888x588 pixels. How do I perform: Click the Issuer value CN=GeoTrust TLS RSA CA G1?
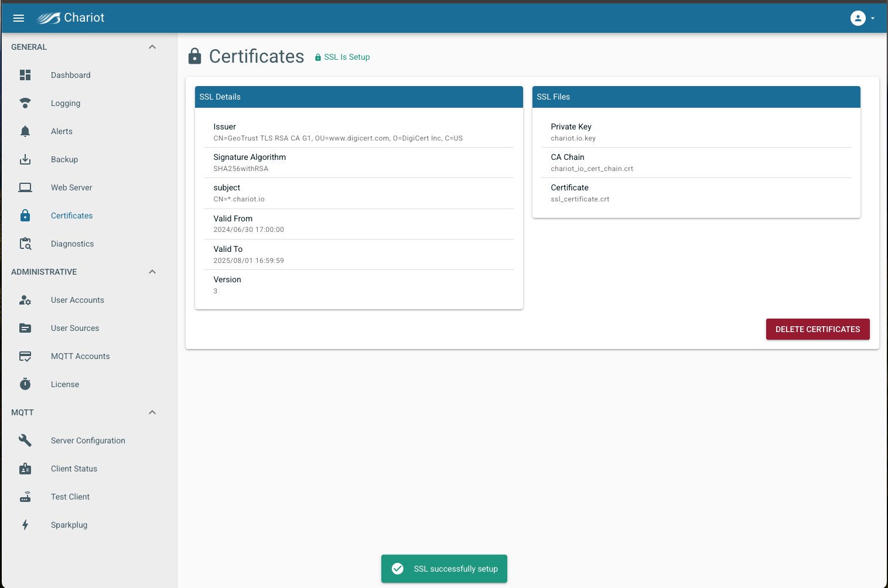point(338,138)
